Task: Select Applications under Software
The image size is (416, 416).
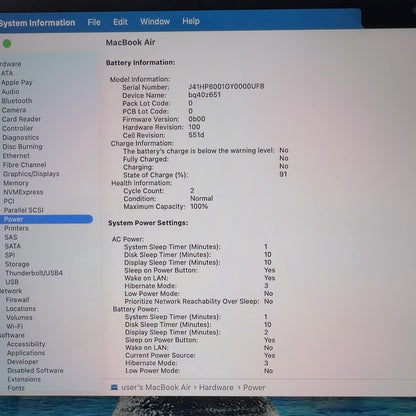Action: (x=26, y=353)
